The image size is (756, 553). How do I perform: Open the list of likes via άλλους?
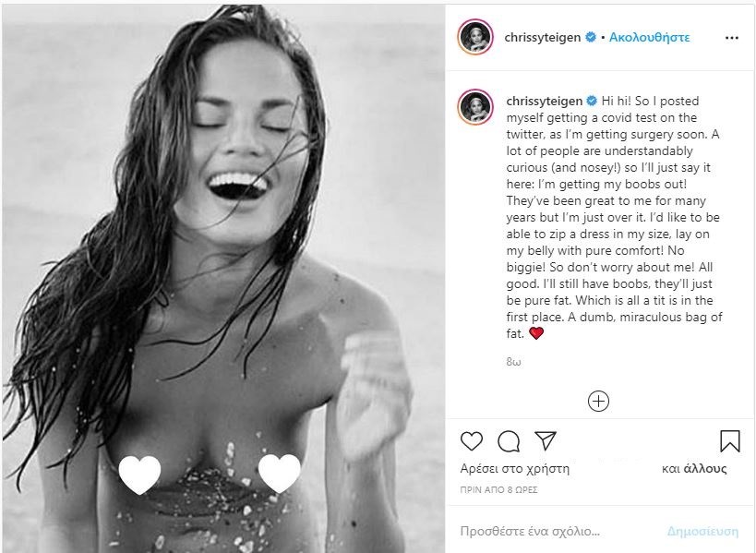(706, 468)
